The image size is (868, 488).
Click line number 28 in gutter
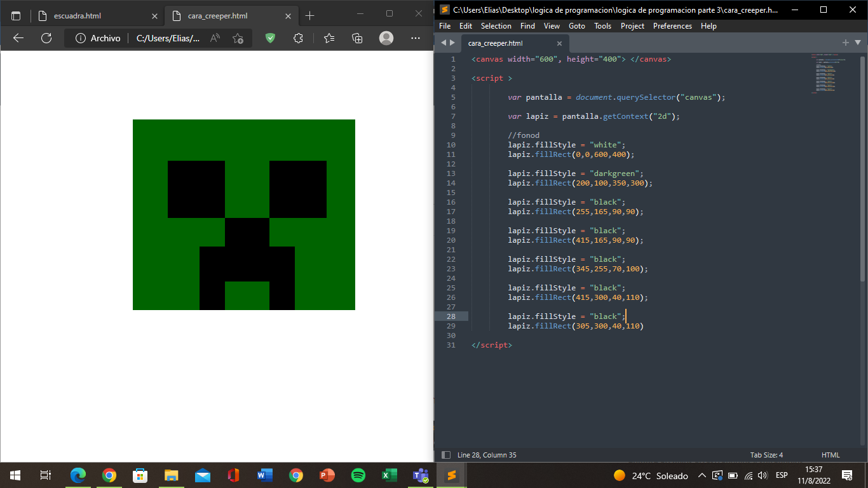pyautogui.click(x=451, y=316)
